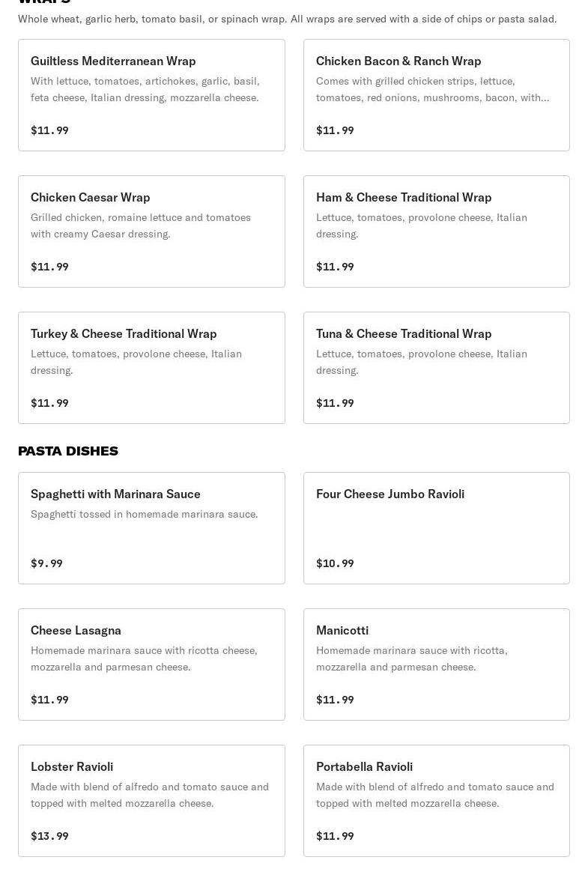The image size is (588, 872).
Task: Click the wraps section description text
Action: tap(287, 19)
